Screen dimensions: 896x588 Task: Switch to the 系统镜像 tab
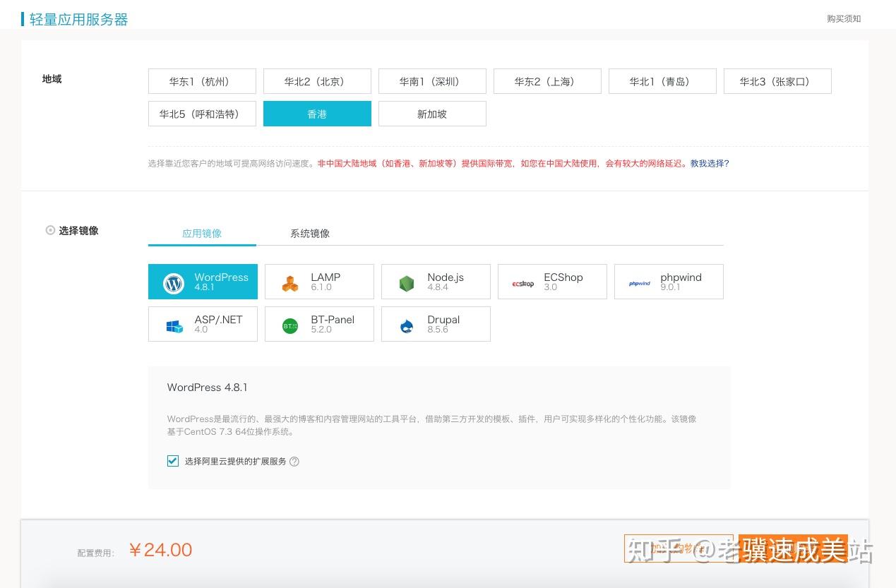pyautogui.click(x=310, y=234)
